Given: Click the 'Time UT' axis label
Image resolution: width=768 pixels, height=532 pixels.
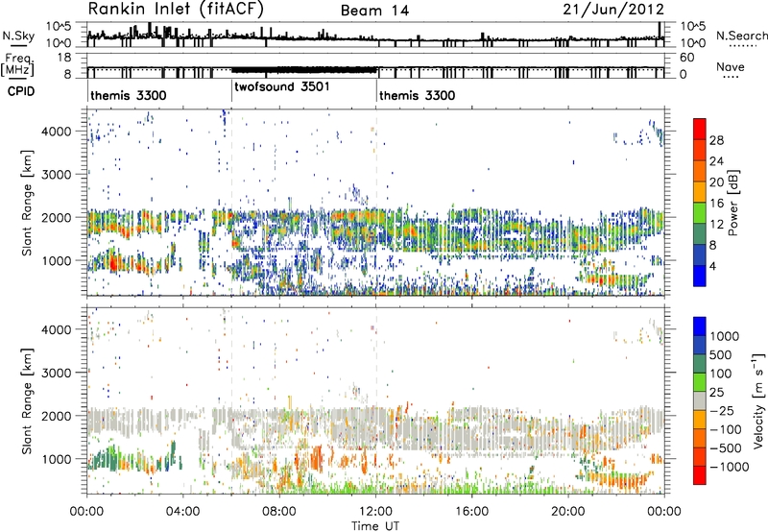Looking at the screenshot, I should tap(375, 525).
